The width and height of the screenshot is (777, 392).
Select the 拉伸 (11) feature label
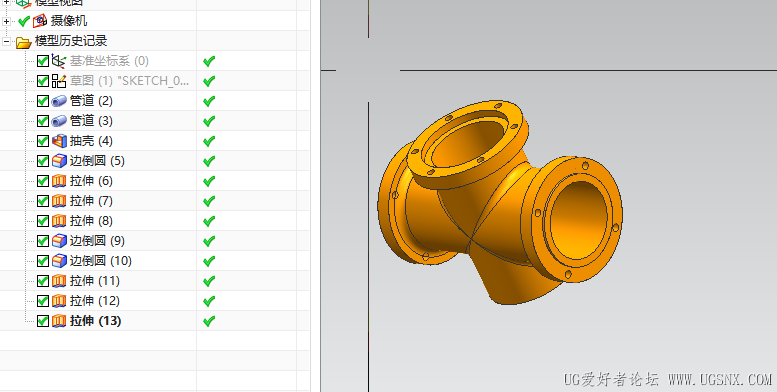[95, 281]
